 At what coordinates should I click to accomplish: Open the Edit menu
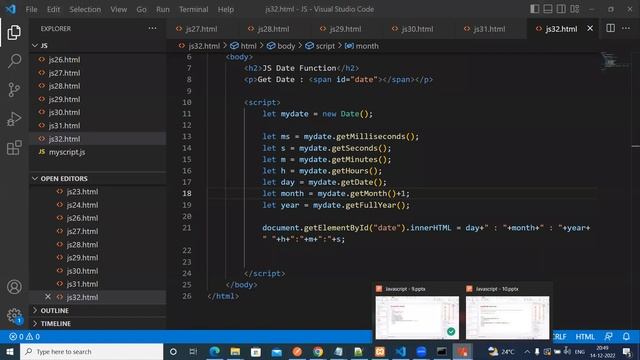53,9
